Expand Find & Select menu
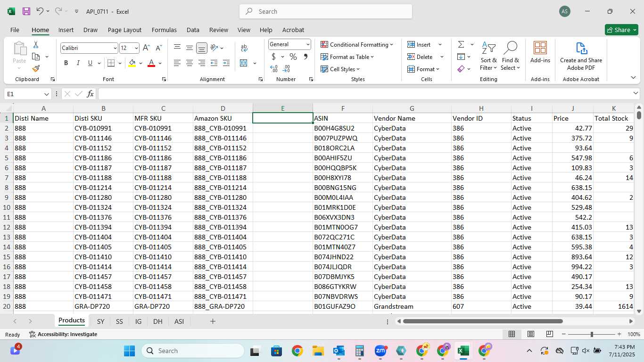Viewport: 644px width, 362px height. click(511, 56)
